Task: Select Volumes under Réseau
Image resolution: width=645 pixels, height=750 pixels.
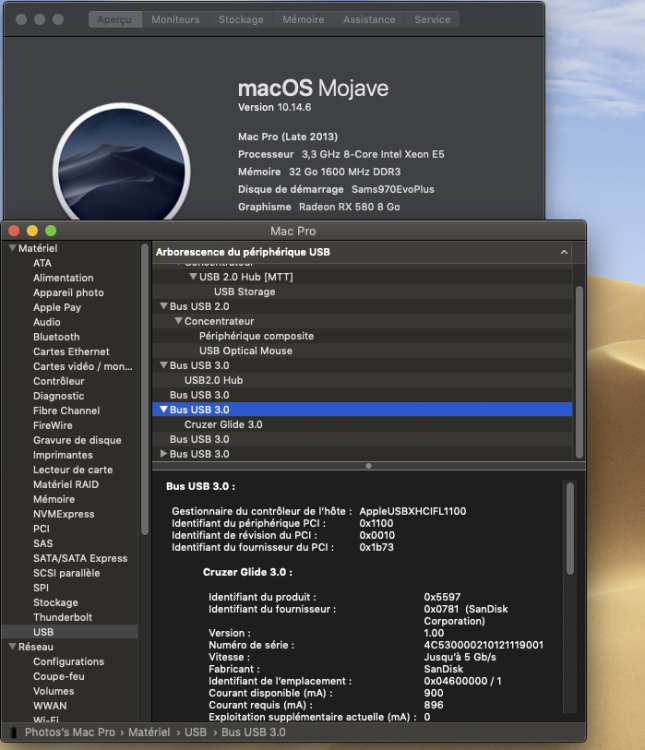Action: 54,691
